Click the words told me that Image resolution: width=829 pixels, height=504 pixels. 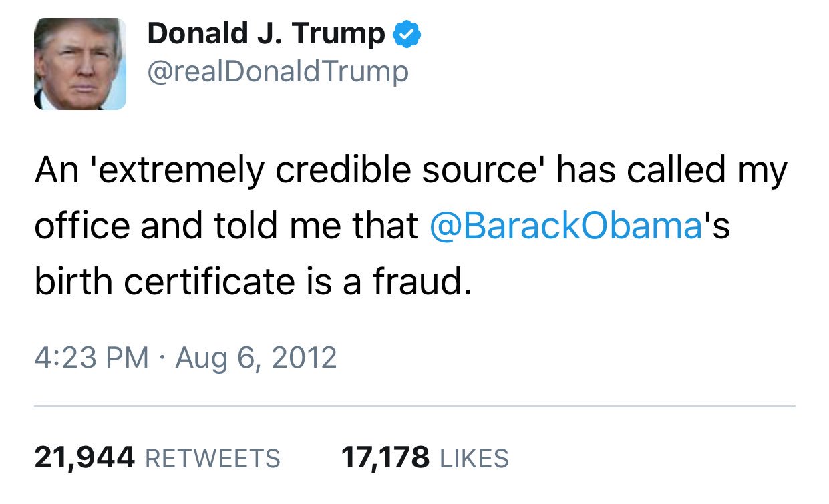coord(317,227)
